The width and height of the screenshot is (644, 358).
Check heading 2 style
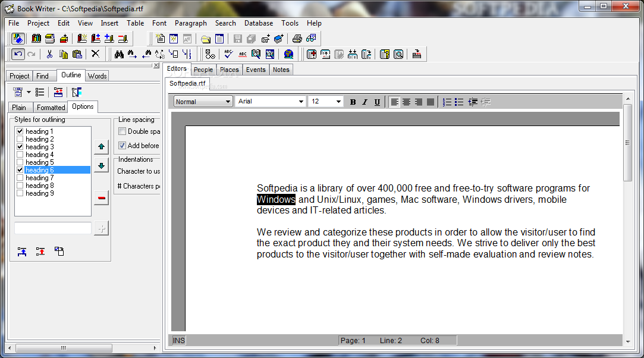(x=20, y=139)
